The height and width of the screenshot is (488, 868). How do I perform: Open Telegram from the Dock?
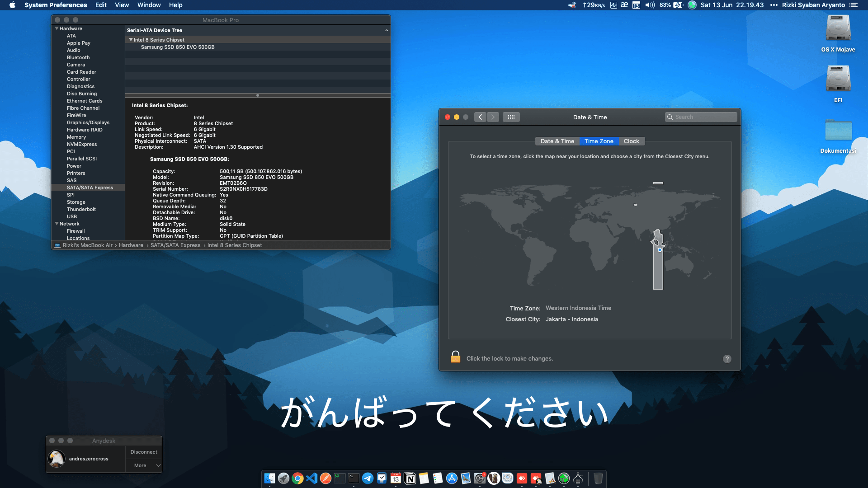(368, 478)
